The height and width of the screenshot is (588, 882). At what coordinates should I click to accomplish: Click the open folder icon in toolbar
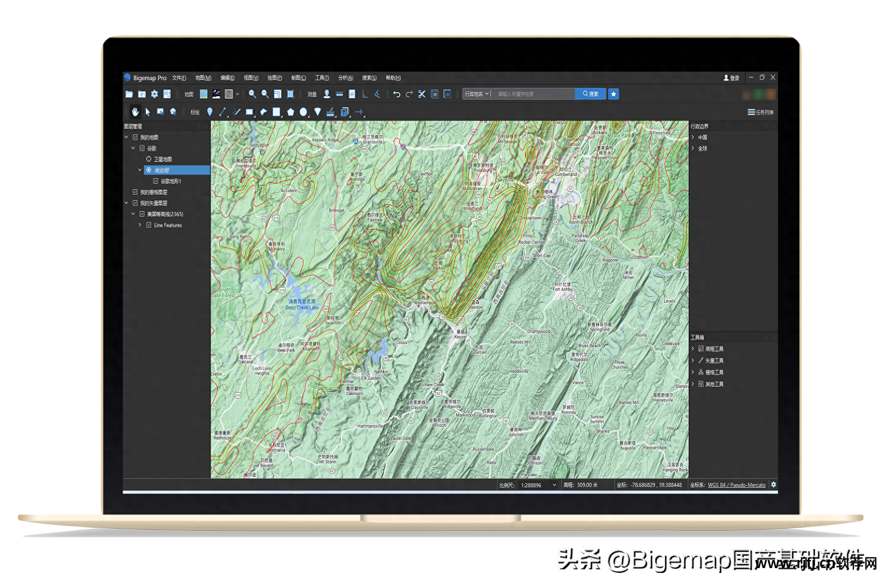tap(129, 94)
